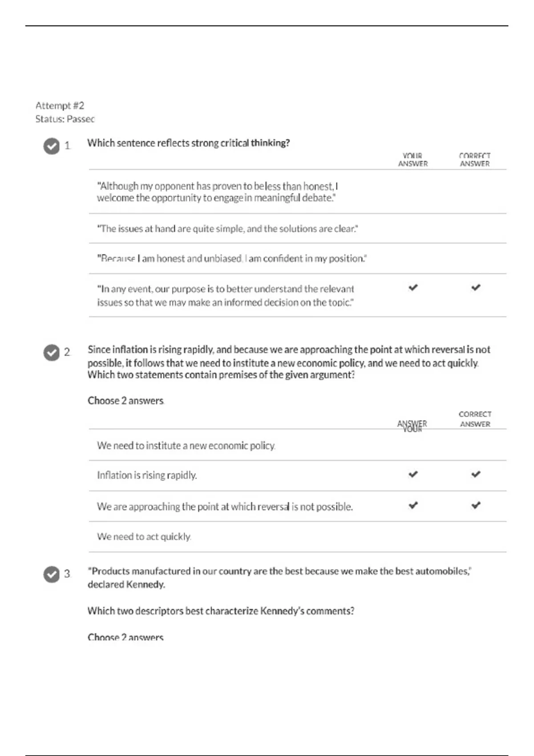Click question 2 'Correct Answer' column header
Image resolution: width=534 pixels, height=756 pixels.
tap(475, 419)
